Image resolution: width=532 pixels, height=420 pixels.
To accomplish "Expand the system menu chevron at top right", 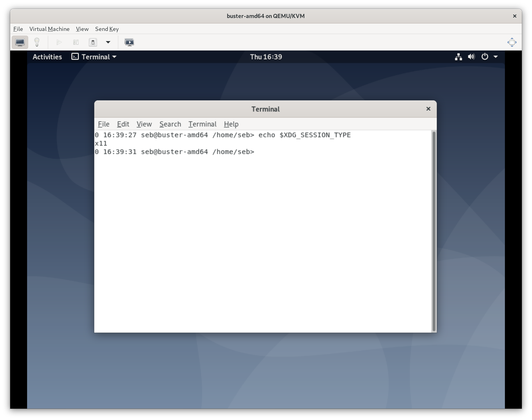I will (496, 57).
